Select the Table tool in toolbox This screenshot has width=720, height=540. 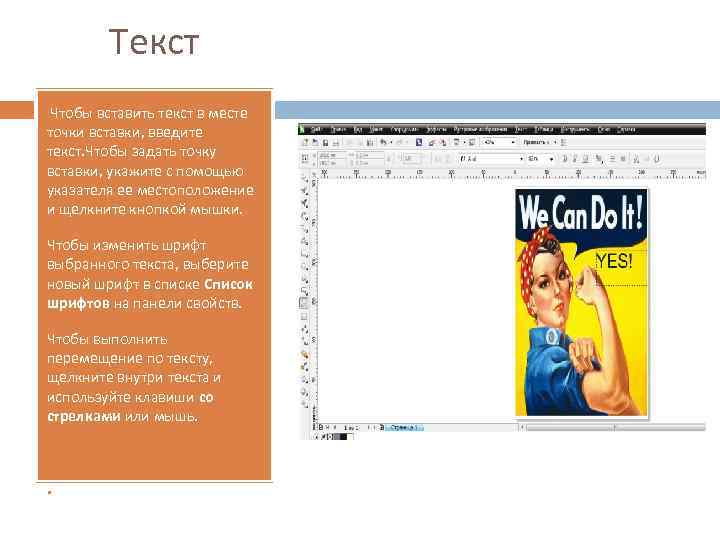tap(304, 316)
